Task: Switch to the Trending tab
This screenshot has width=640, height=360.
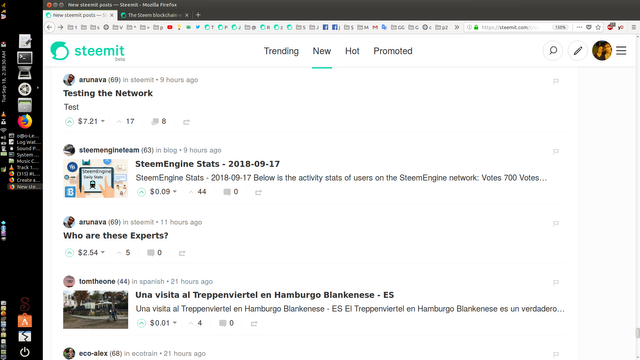Action: (281, 51)
